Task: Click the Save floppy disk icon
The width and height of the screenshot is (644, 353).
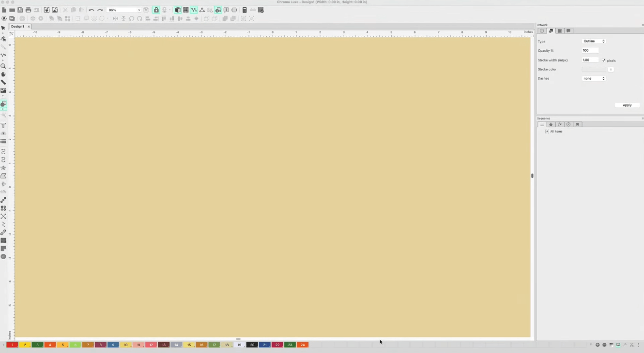Action: coord(20,10)
